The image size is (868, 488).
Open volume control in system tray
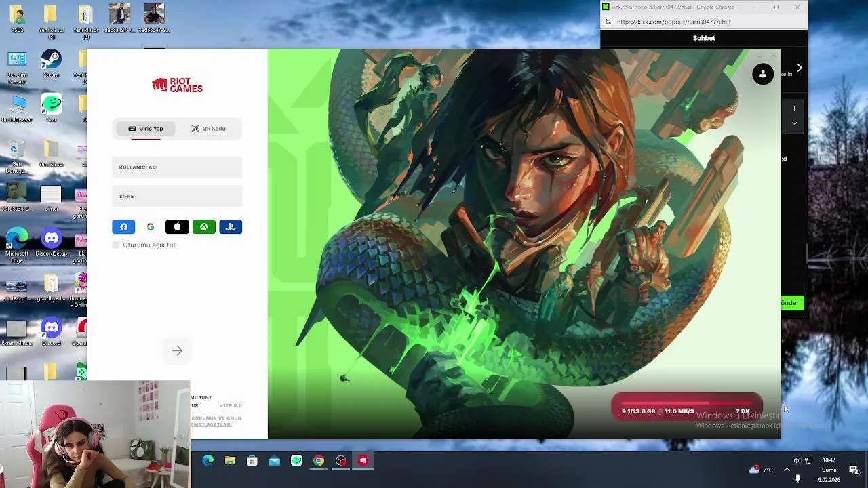point(797,460)
